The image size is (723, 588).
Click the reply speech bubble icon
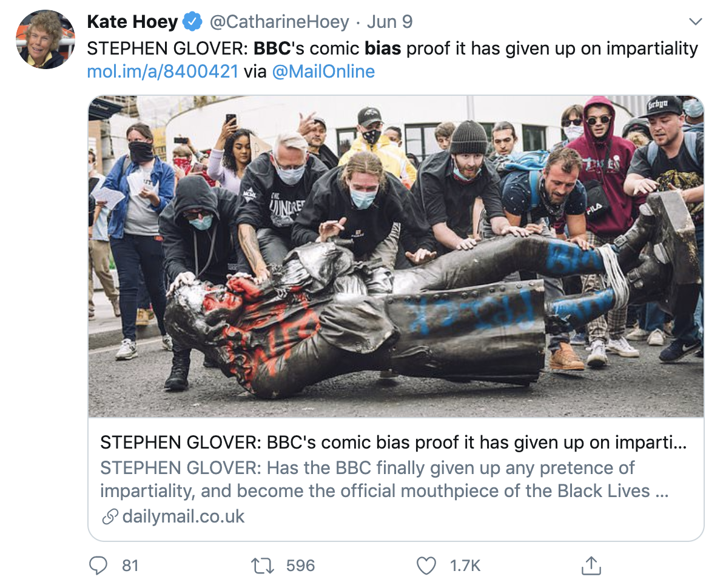98,566
